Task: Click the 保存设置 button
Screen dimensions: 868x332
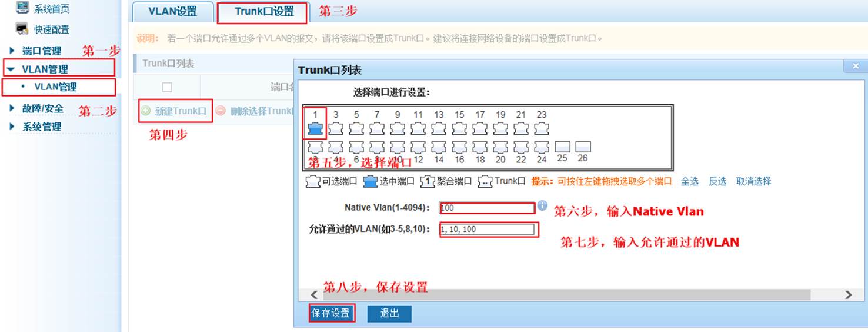Action: 331,313
